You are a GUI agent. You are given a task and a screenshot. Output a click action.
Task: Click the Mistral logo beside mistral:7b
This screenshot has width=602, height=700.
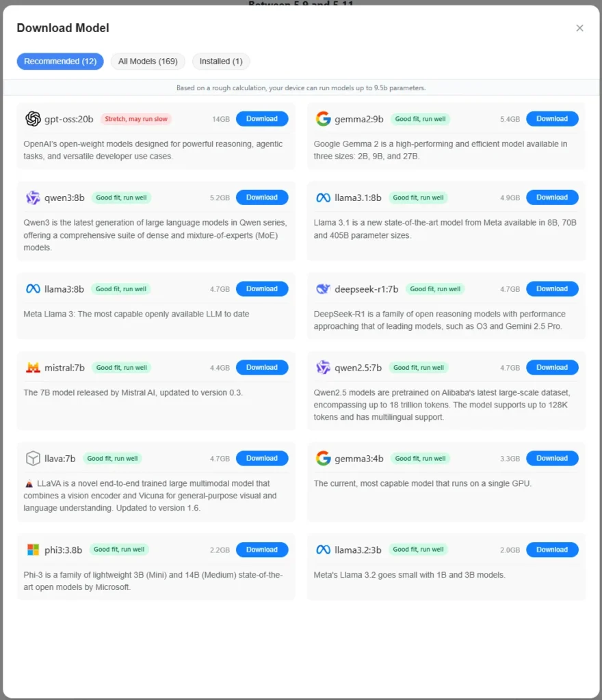click(x=33, y=368)
